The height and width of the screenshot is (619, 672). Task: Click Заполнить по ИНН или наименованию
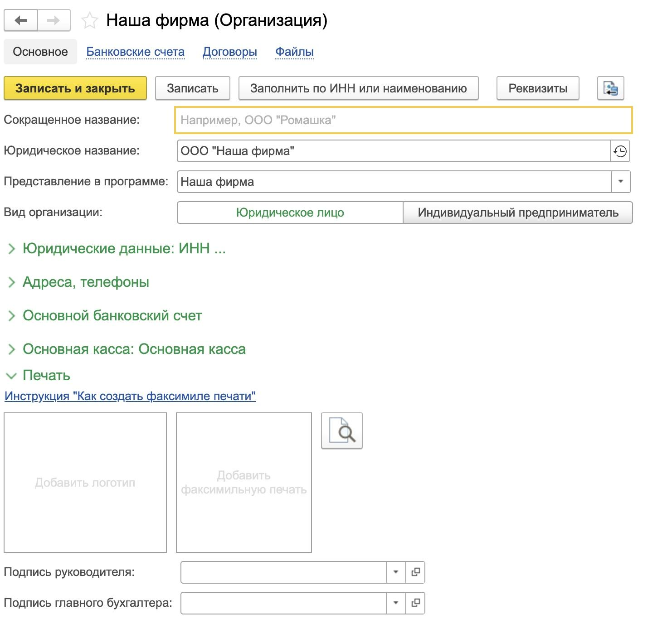(x=359, y=88)
